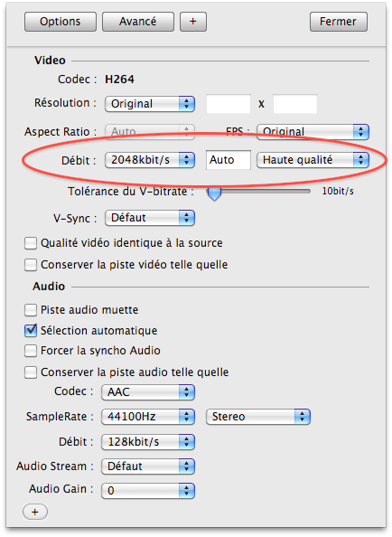Expand the FPS Original dropdown
The image size is (392, 537).
click(x=313, y=132)
